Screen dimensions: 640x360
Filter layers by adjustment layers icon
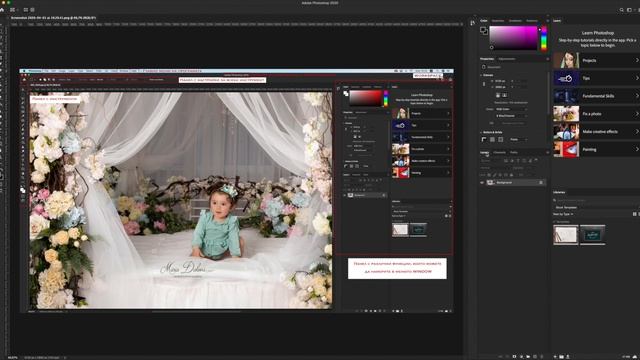(512, 161)
